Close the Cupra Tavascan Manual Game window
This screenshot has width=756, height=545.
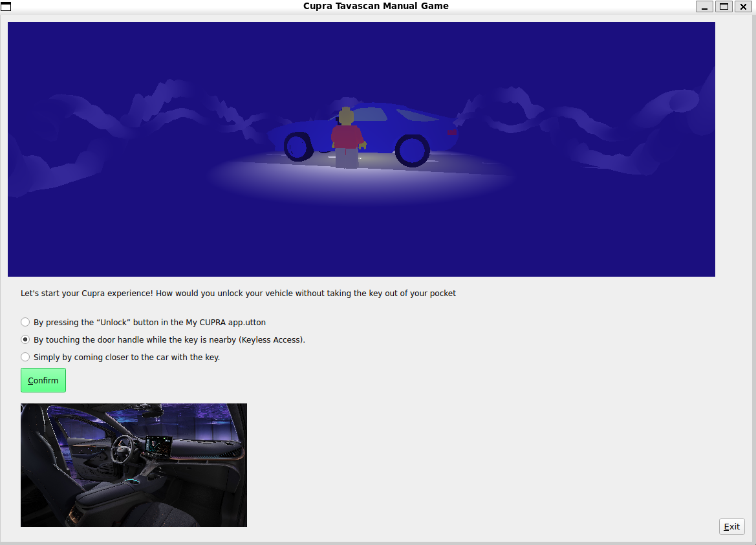[744, 6]
